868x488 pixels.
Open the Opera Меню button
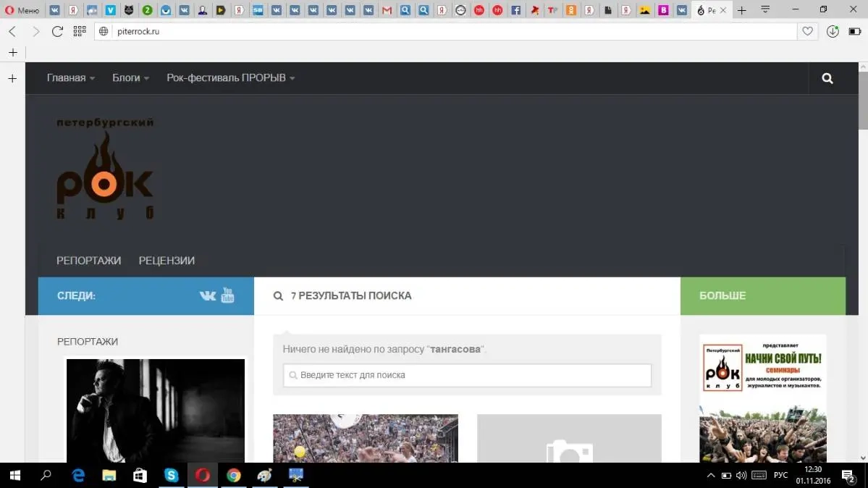coord(22,10)
